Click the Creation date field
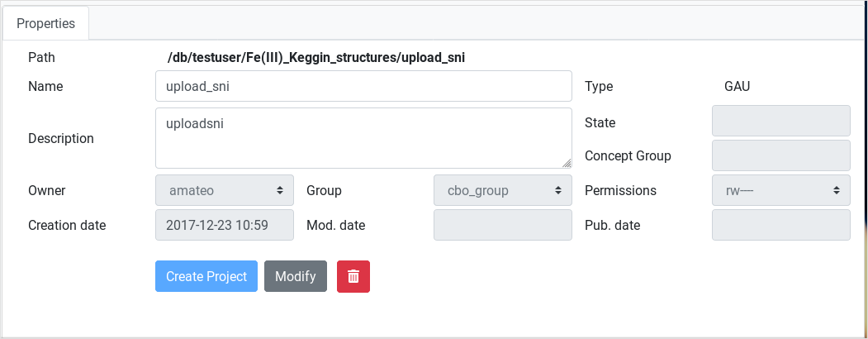Image resolution: width=868 pixels, height=339 pixels. (225, 225)
